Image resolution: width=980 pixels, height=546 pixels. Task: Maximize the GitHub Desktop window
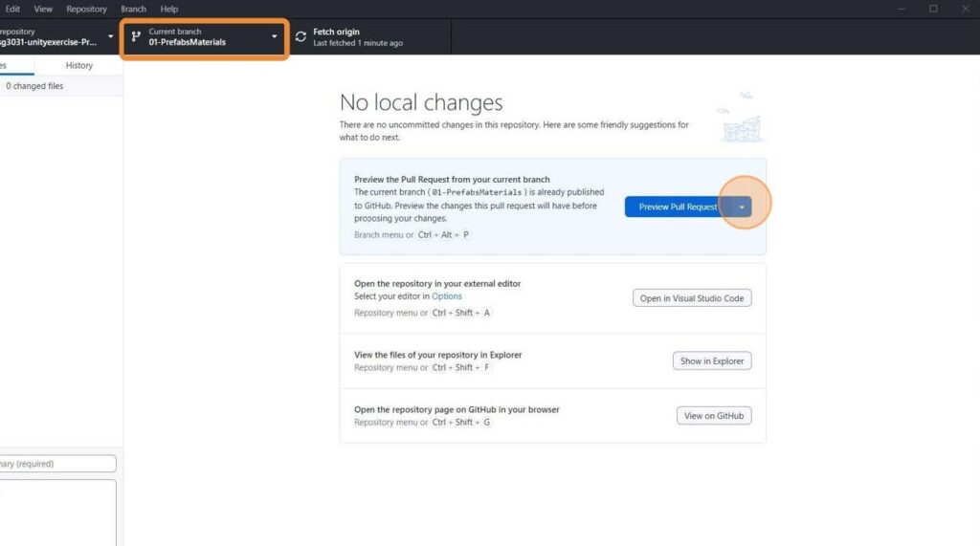[x=933, y=9]
